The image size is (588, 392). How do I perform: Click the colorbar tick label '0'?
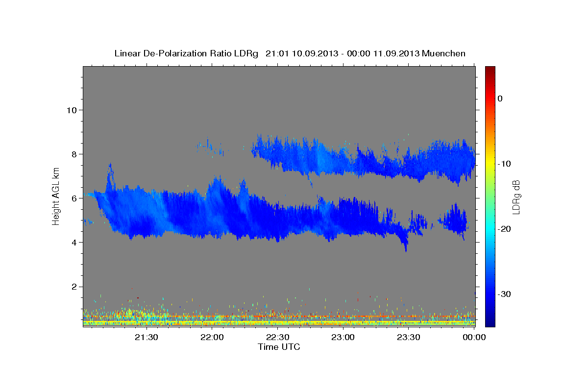point(500,98)
